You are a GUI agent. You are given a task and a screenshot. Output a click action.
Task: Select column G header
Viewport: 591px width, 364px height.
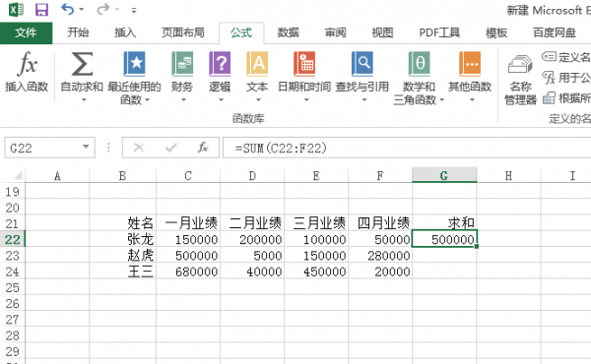pos(444,175)
